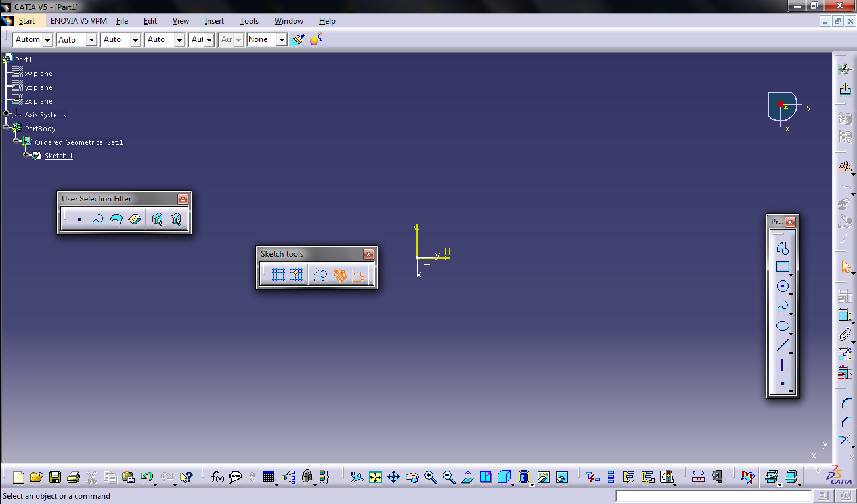This screenshot has height=504, width=857.
Task: Open the Undo history dropdown arrow
Action: tap(154, 484)
